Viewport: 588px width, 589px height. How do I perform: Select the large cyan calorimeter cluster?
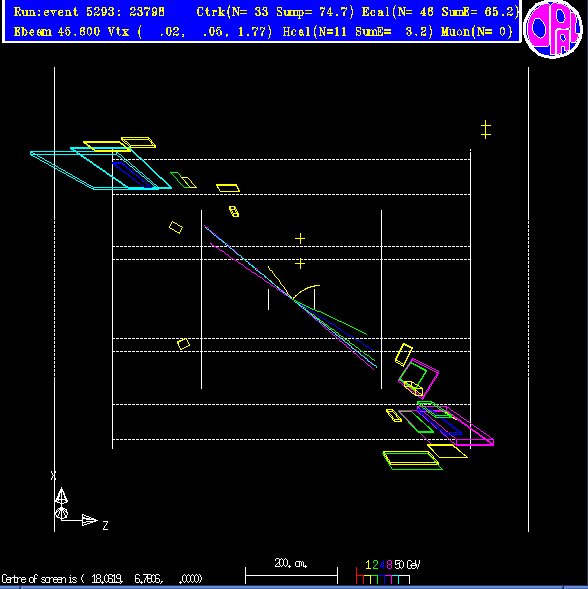click(101, 168)
